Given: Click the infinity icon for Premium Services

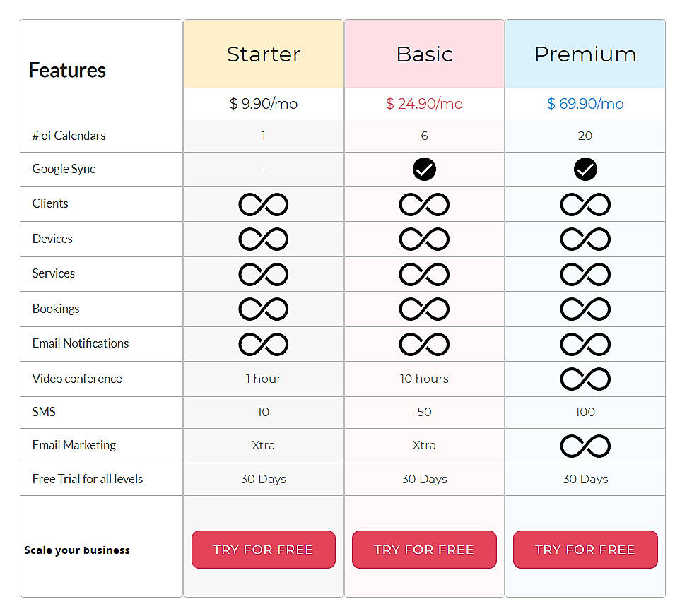Looking at the screenshot, I should click(585, 274).
